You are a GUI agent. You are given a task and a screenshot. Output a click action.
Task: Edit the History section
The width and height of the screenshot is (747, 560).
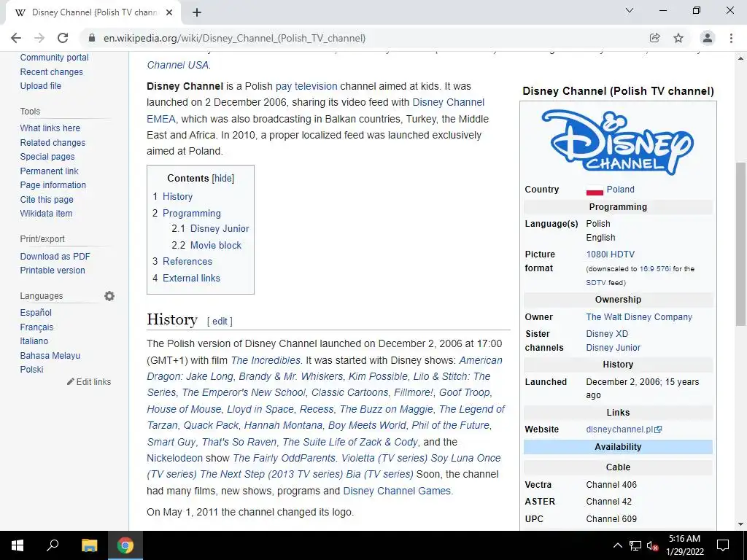[x=220, y=322]
